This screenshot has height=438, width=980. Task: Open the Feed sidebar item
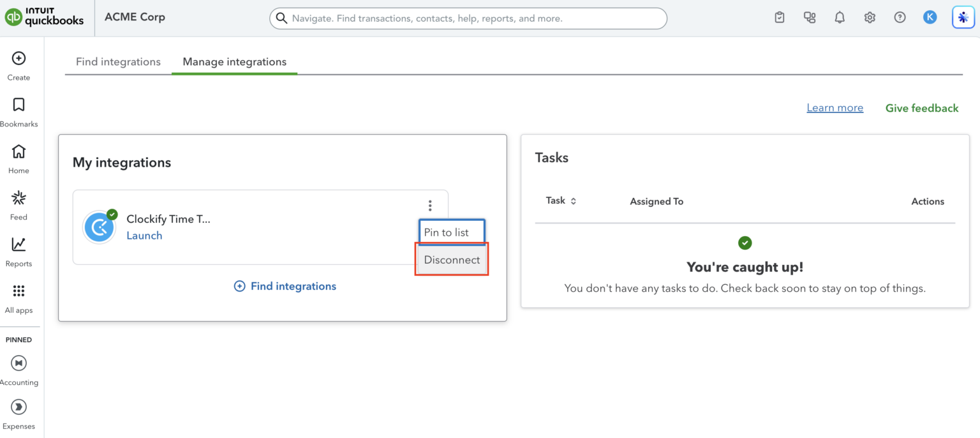[19, 206]
